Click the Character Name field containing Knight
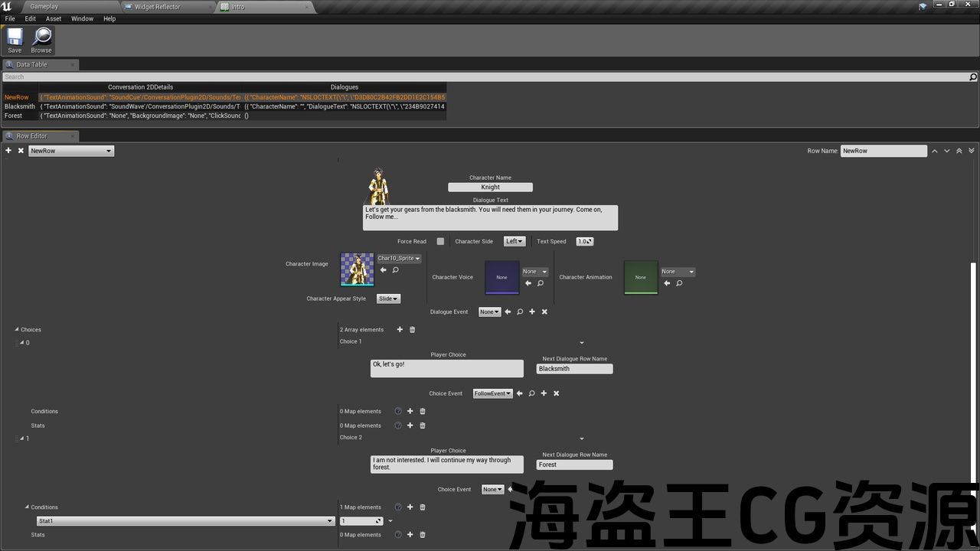980x551 pixels. point(490,187)
